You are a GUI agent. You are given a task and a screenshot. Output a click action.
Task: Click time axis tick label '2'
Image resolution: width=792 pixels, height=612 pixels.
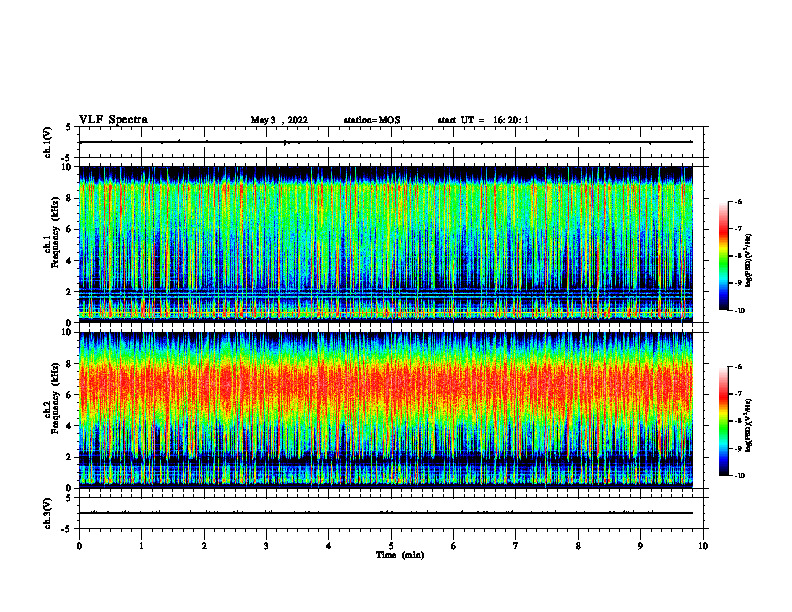tap(204, 546)
